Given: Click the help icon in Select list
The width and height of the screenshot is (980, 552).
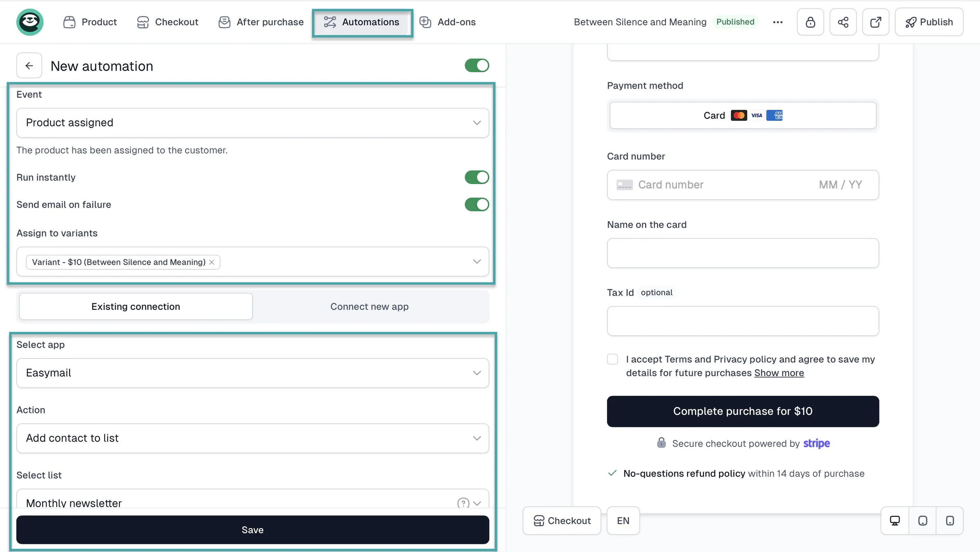Looking at the screenshot, I should click(463, 503).
